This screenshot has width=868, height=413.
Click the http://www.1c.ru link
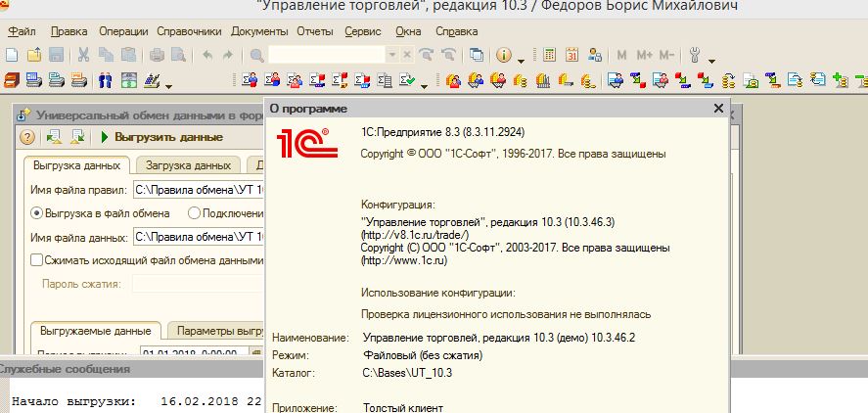(404, 260)
